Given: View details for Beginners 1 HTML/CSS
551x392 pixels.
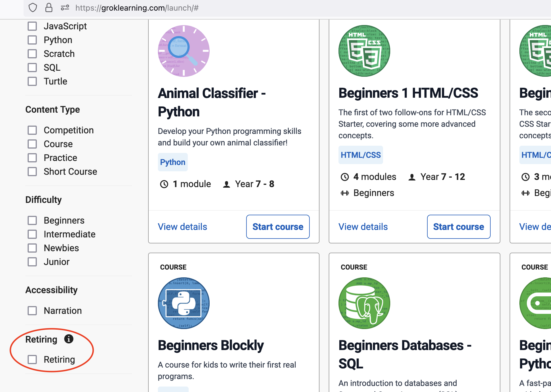Looking at the screenshot, I should (363, 227).
